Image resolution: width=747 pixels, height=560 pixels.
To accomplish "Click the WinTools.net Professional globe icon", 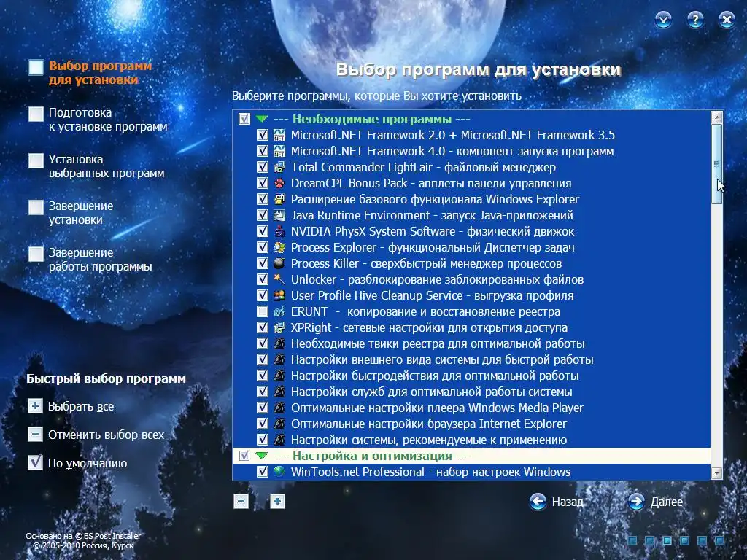I will tap(279, 472).
